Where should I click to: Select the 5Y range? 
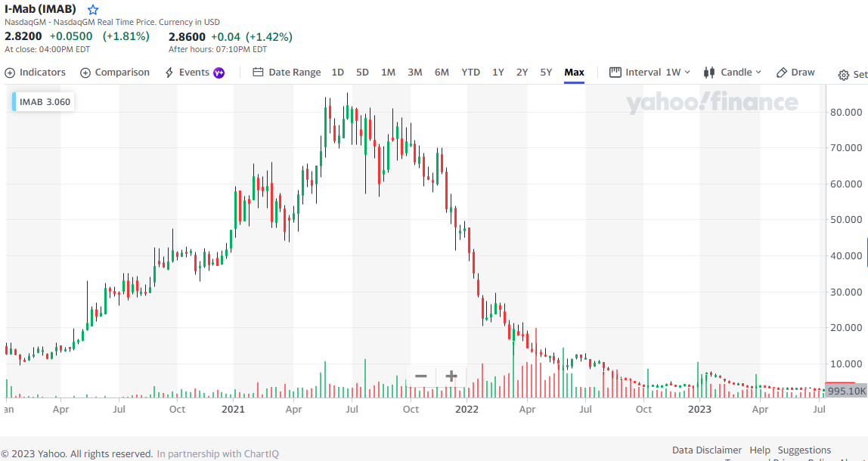point(546,73)
